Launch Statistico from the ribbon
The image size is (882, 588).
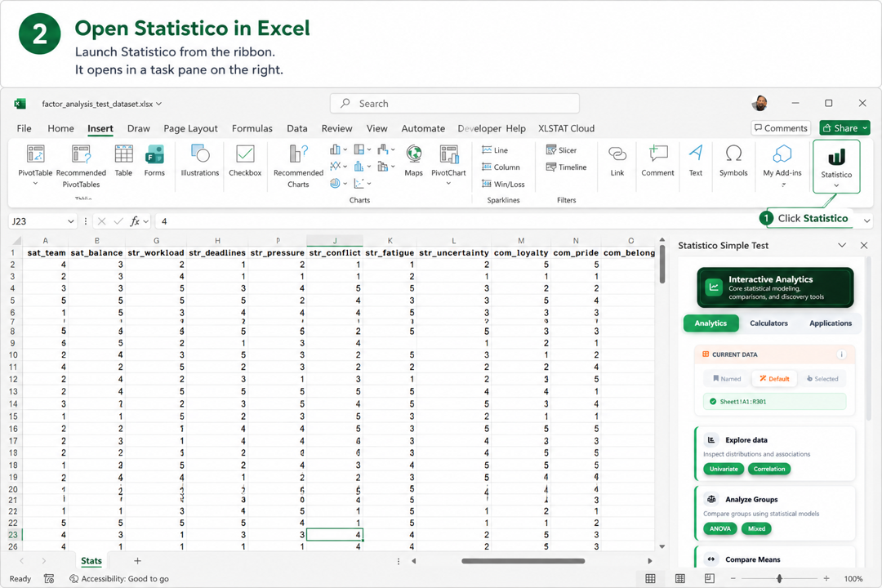(x=836, y=166)
